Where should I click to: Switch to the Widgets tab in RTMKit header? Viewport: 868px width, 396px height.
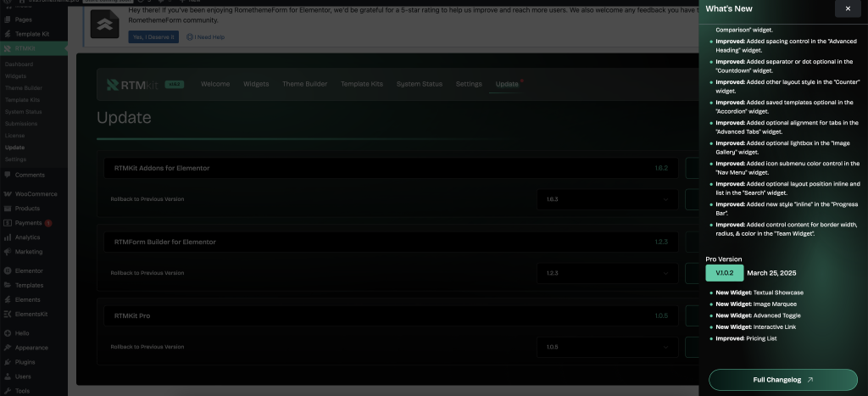pos(256,84)
